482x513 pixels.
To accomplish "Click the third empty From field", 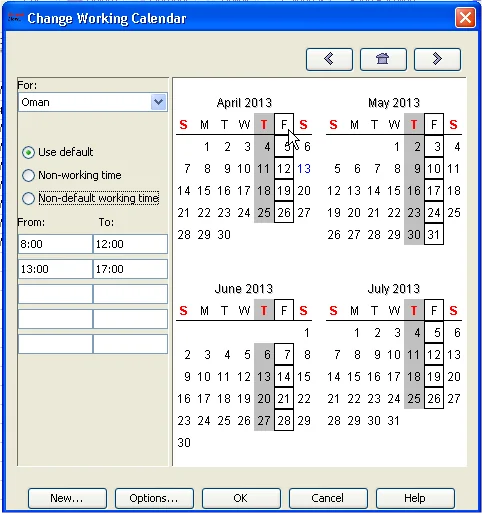I will (55, 294).
